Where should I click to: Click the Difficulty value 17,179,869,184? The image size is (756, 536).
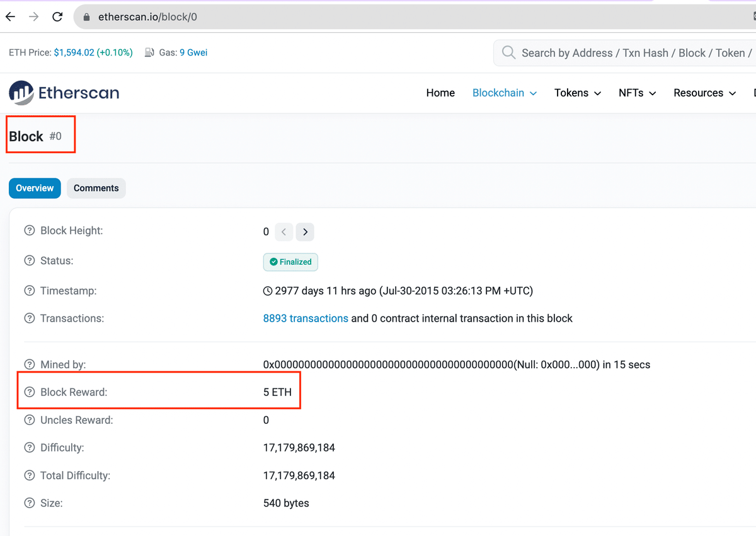pyautogui.click(x=299, y=448)
